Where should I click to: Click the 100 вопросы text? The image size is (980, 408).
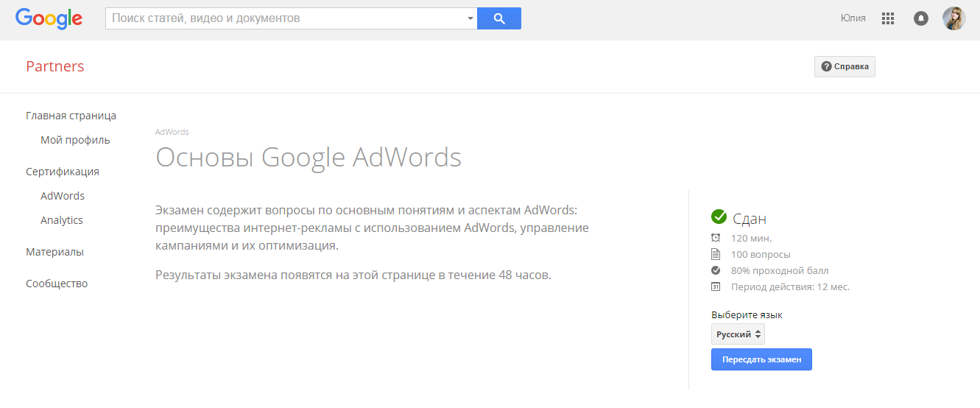click(x=761, y=255)
